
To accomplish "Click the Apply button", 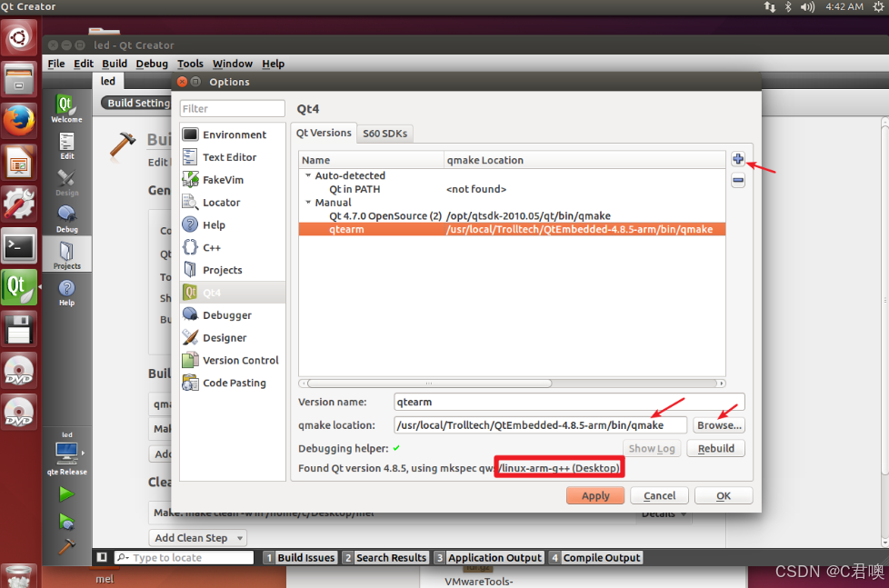I will [595, 495].
